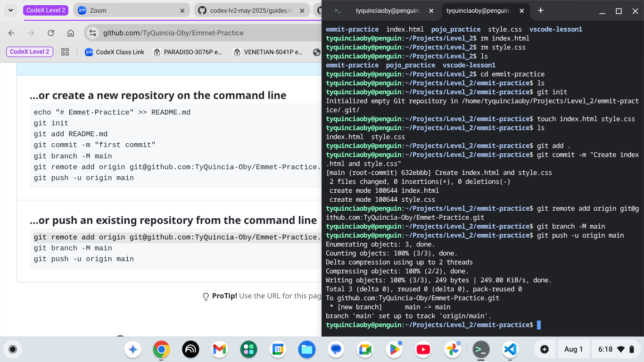This screenshot has width=644, height=362.
Task: Open the CodeX Level 2 bookmark group
Action: pyautogui.click(x=30, y=52)
